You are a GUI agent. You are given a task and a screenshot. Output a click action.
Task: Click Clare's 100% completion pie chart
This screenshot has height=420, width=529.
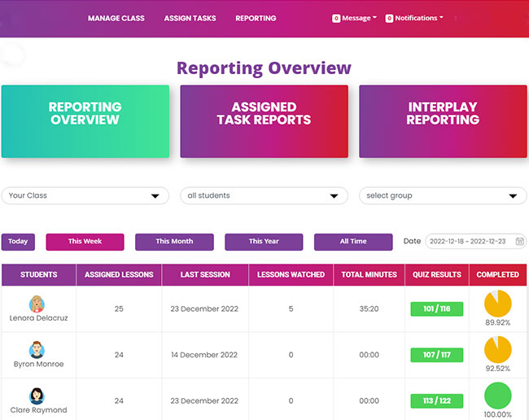pos(497,396)
